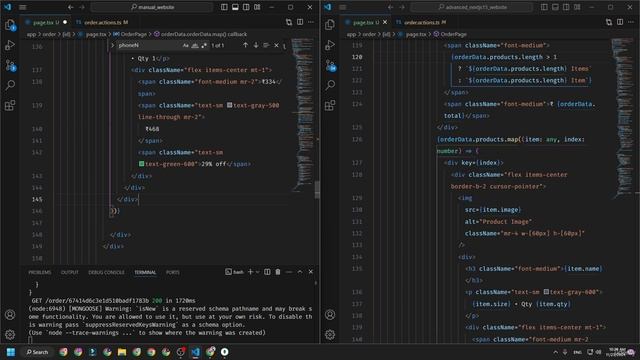Split the terminal panel
The image size is (640, 360).
point(267,272)
